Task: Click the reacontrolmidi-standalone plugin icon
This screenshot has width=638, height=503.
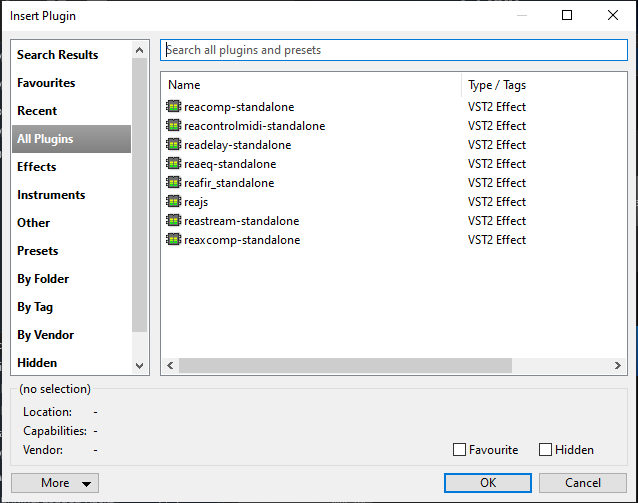Action: 174,125
